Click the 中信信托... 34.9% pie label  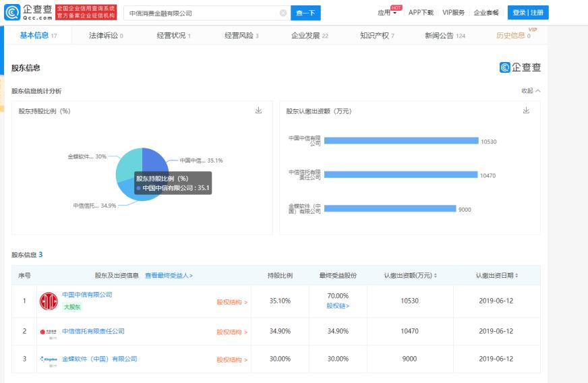(94, 206)
